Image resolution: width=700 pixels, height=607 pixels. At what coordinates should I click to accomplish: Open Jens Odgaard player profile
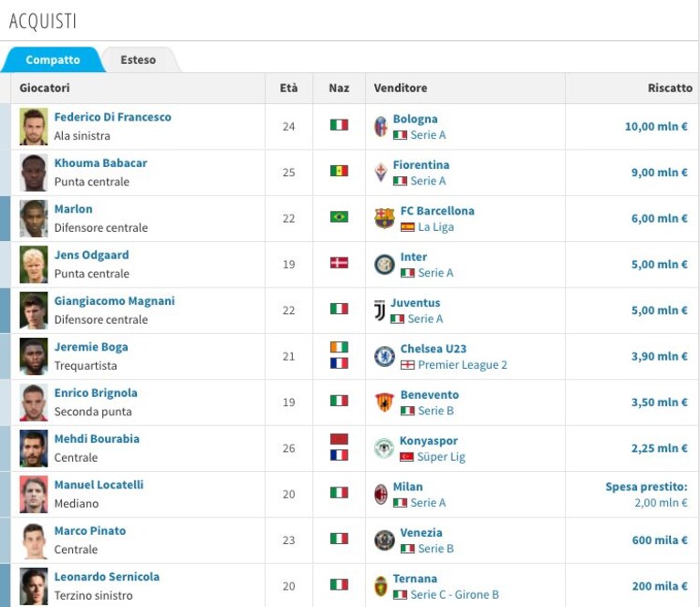click(91, 255)
